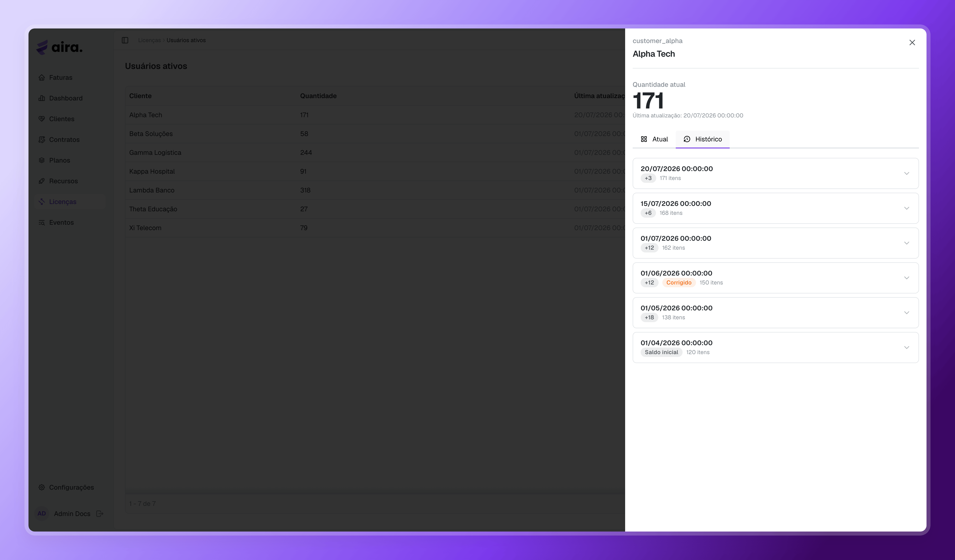Click the +3 badge on 20/07/2026 entry

tap(648, 178)
